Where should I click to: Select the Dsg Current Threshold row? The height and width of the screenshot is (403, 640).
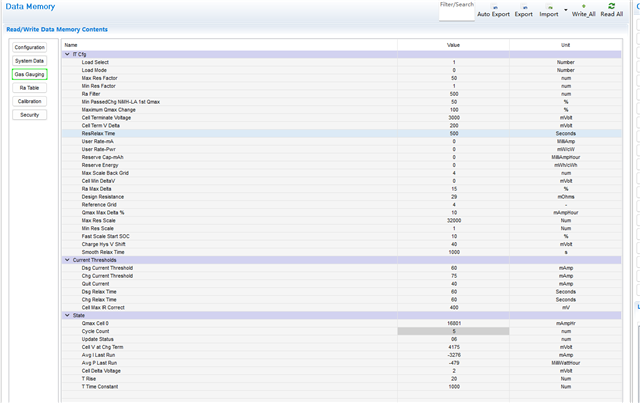point(342,268)
